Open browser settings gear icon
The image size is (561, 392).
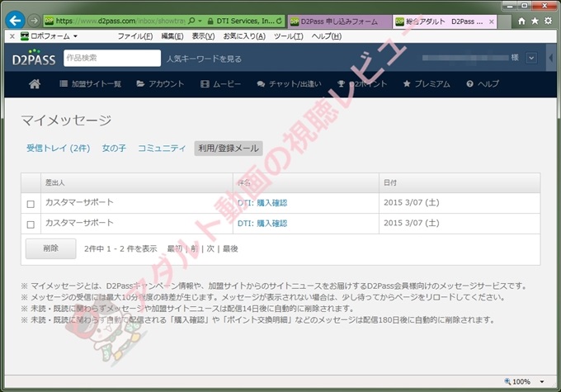click(548, 21)
